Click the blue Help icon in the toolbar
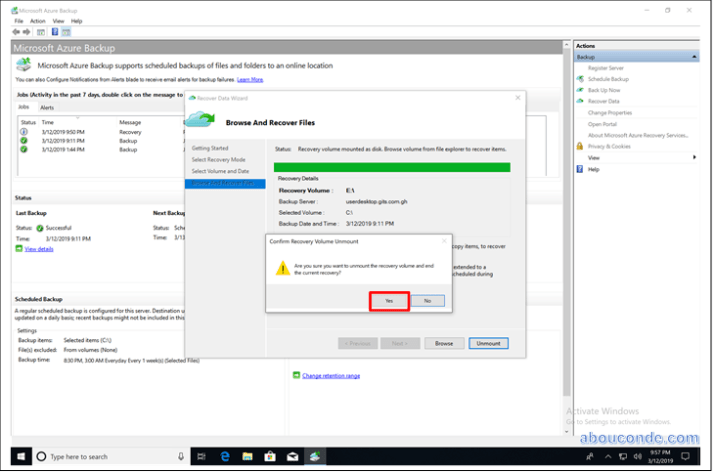This screenshot has width=714, height=472. point(53,31)
